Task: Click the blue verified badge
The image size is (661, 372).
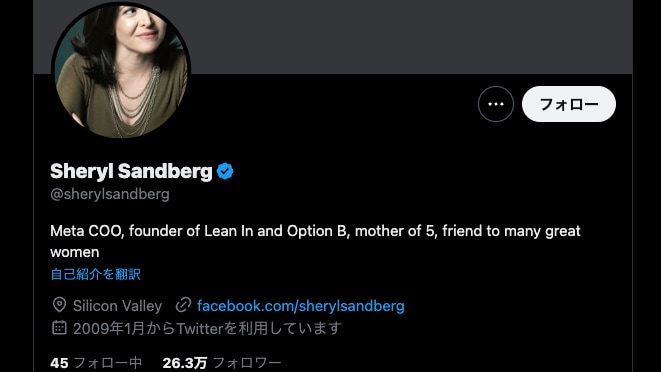Action: (225, 171)
